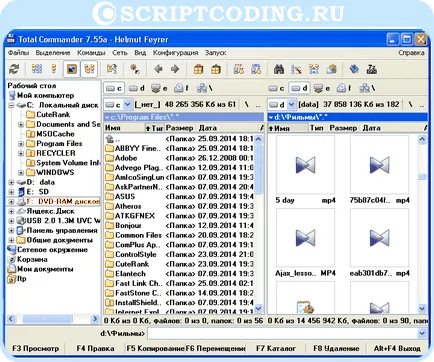Open network neighborhood button in right panel
This screenshot has height=362, width=434.
[x=367, y=88]
